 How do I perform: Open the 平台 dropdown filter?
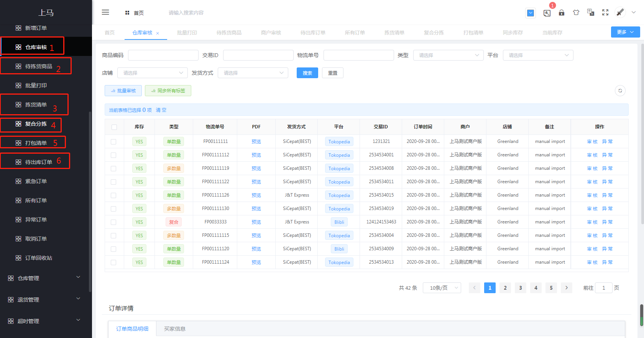pos(538,55)
